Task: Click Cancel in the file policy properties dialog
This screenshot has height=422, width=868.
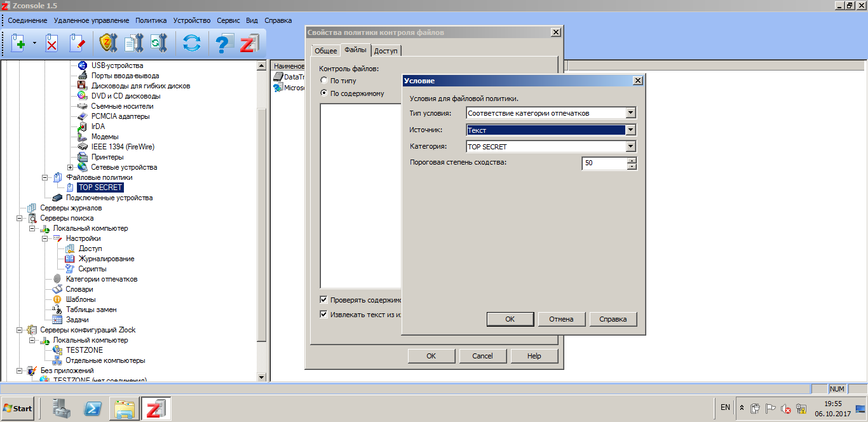Action: 483,356
